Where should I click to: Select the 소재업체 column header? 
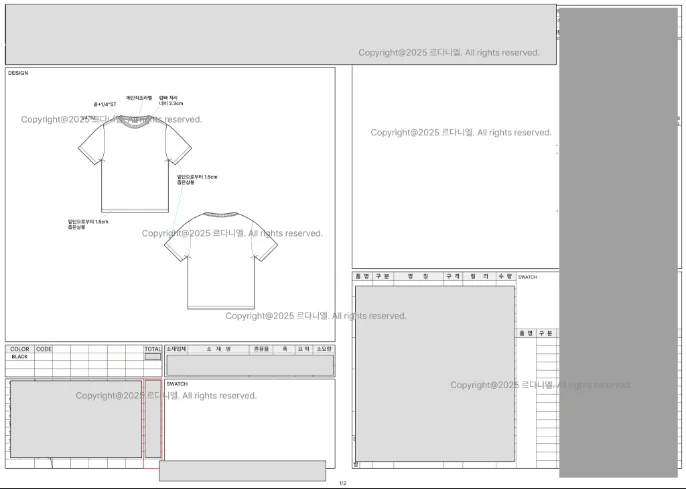pyautogui.click(x=177, y=349)
